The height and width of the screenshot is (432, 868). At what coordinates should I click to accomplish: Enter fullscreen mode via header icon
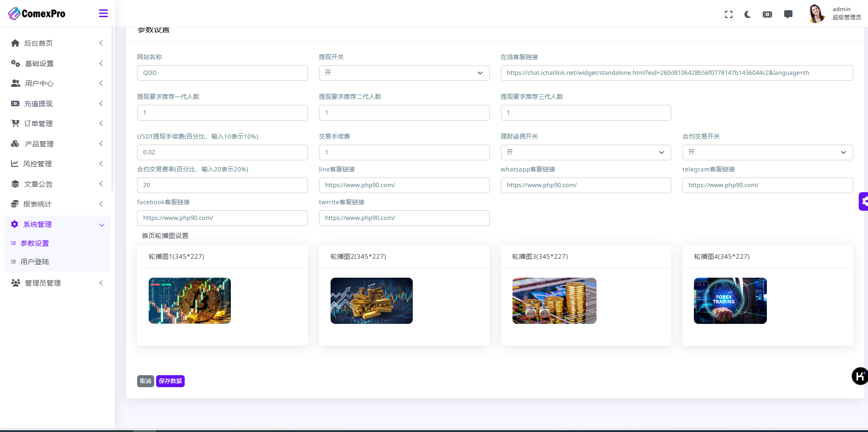[729, 14]
